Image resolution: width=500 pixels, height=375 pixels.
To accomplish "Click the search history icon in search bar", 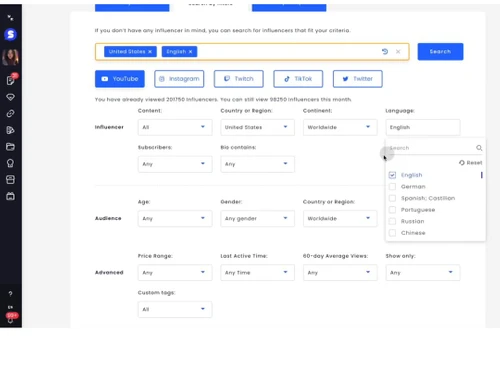I will pos(385,52).
